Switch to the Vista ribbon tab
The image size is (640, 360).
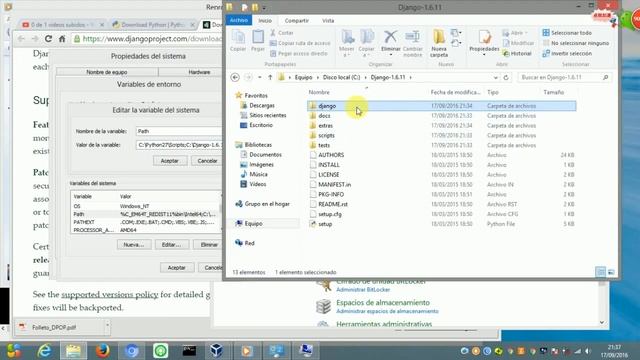pos(328,20)
